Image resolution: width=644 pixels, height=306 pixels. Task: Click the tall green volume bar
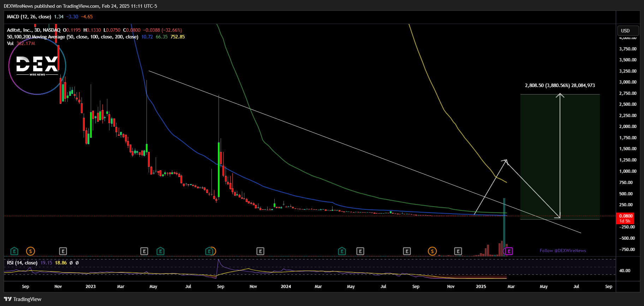click(504, 226)
